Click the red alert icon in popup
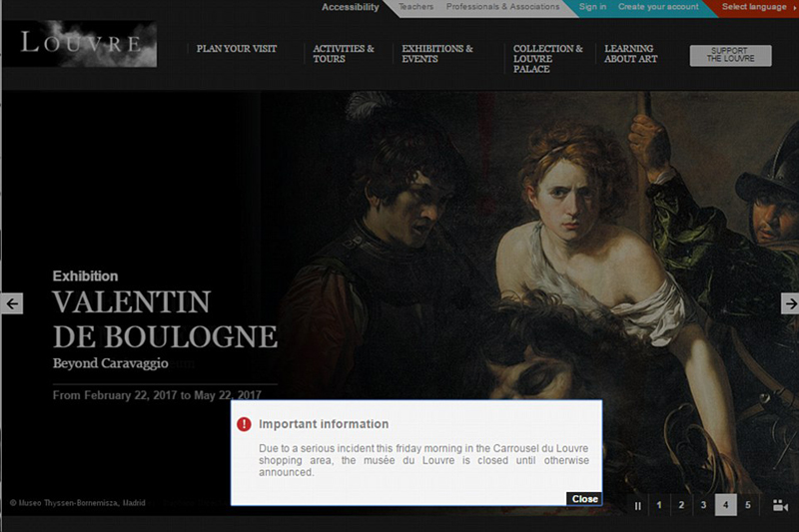The height and width of the screenshot is (532, 799). pyautogui.click(x=244, y=424)
